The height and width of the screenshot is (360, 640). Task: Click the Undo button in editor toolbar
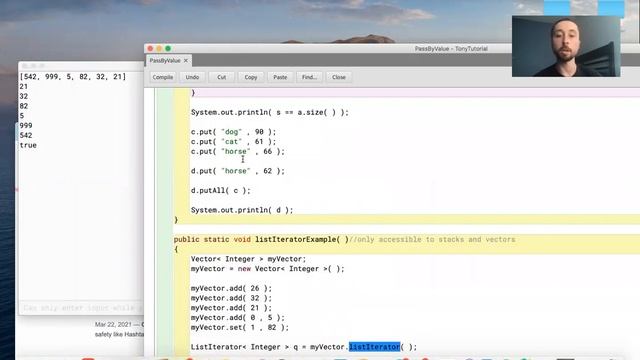point(192,77)
